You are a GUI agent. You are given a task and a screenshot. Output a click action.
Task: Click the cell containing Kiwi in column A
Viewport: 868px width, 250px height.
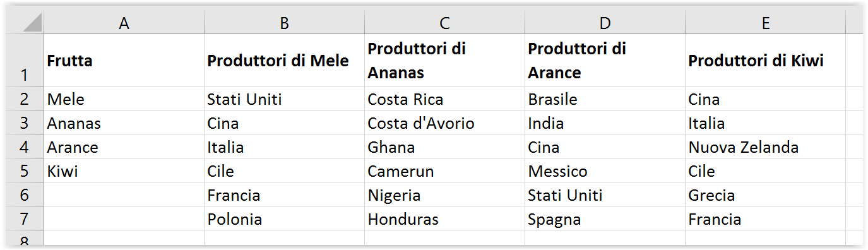124,171
